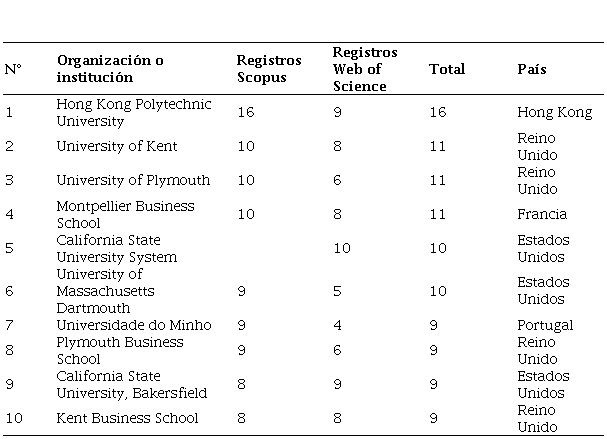This screenshot has width=607, height=439.
Task: Select the "Registros Scopus" column header
Action: [x=262, y=69]
